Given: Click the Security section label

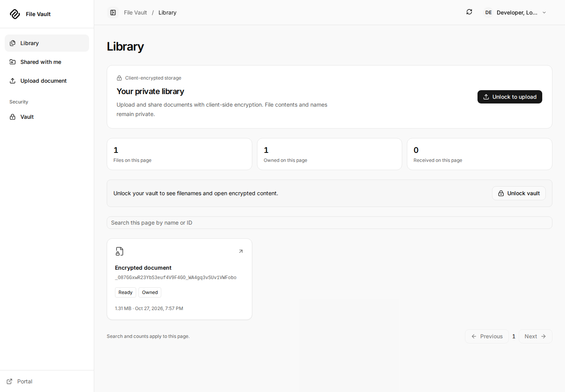Looking at the screenshot, I should click(19, 102).
